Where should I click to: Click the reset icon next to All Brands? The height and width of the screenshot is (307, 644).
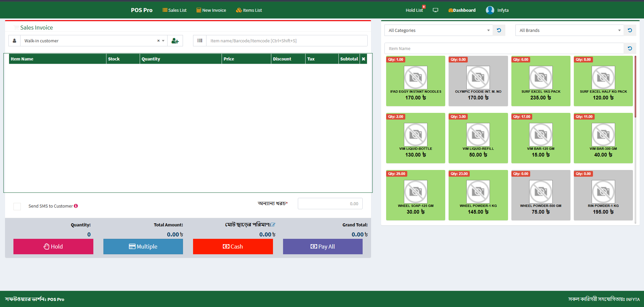(630, 30)
